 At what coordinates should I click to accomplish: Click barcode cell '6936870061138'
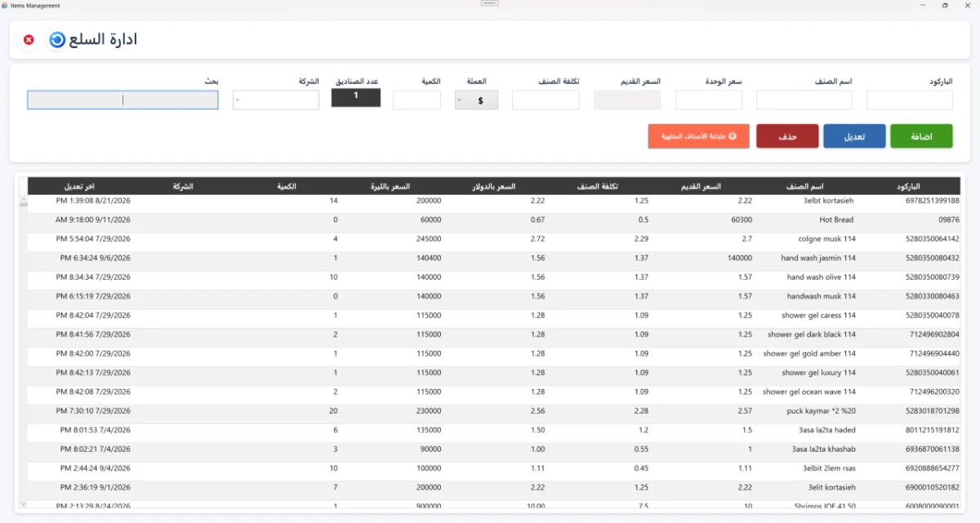[933, 449]
